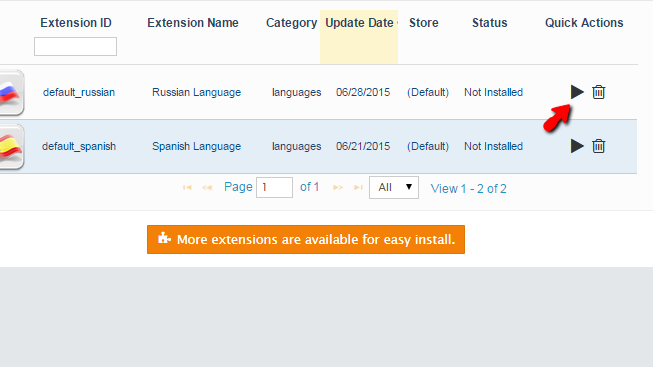Focus the Extension ID filter field

(x=75, y=46)
